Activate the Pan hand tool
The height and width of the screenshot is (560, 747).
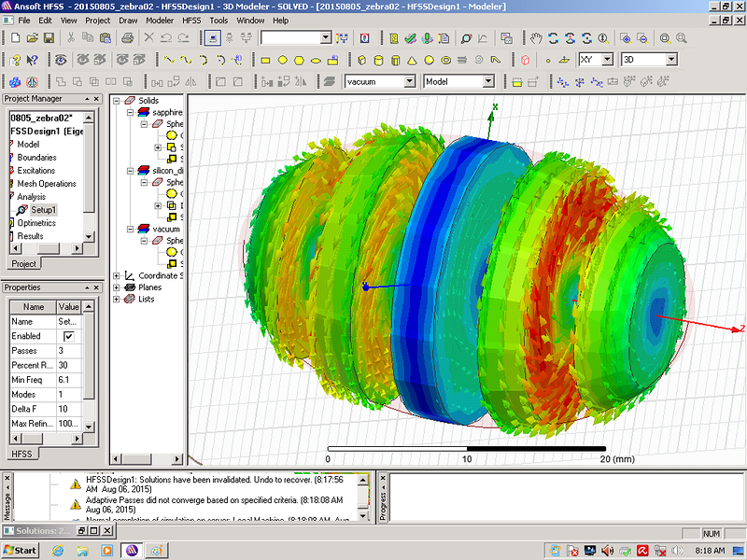point(536,38)
